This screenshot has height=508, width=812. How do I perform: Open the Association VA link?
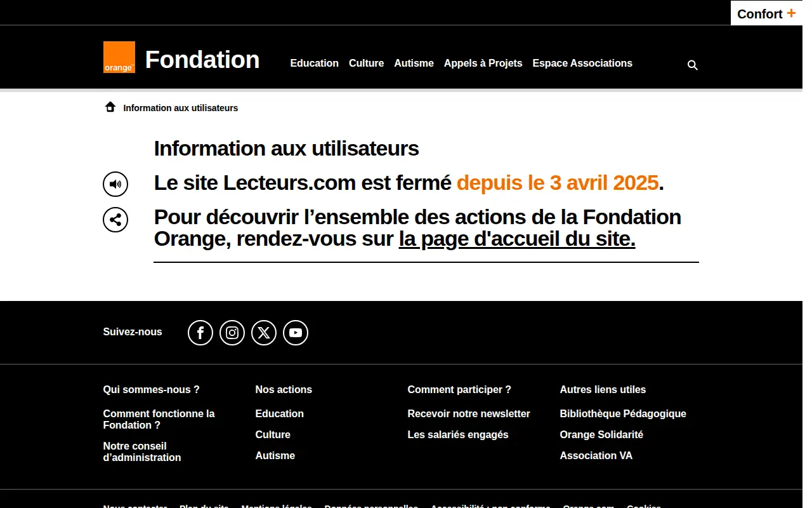(x=596, y=455)
